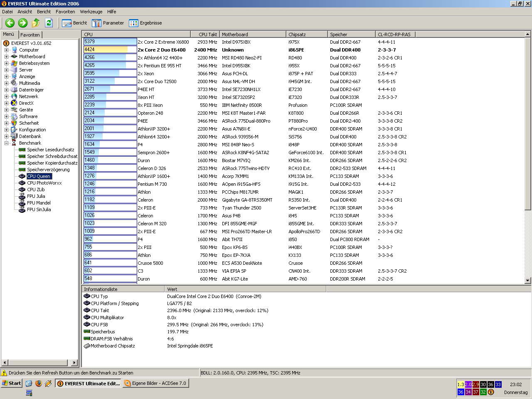532x399 pixels.
Task: Open the Windows Start button
Action: [x=12, y=383]
